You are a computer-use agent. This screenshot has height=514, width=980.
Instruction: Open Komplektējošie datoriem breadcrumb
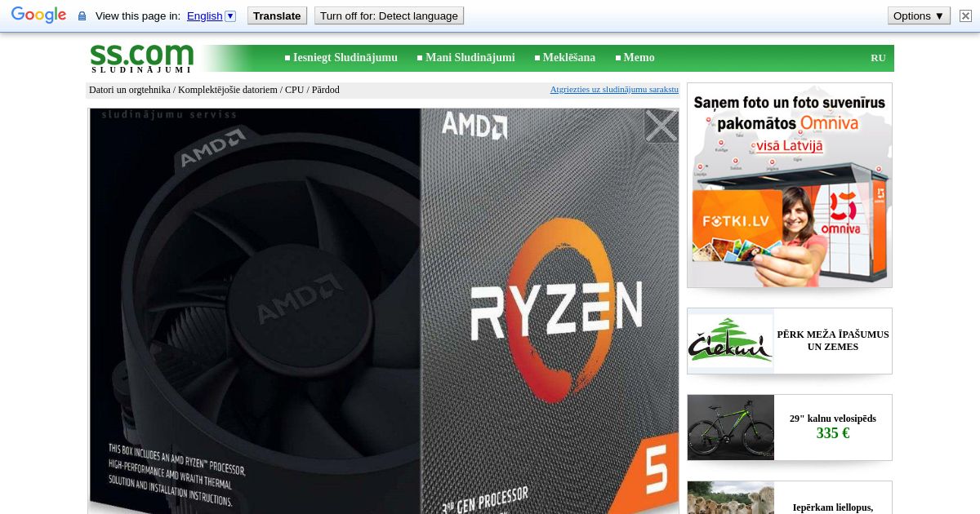coord(228,90)
